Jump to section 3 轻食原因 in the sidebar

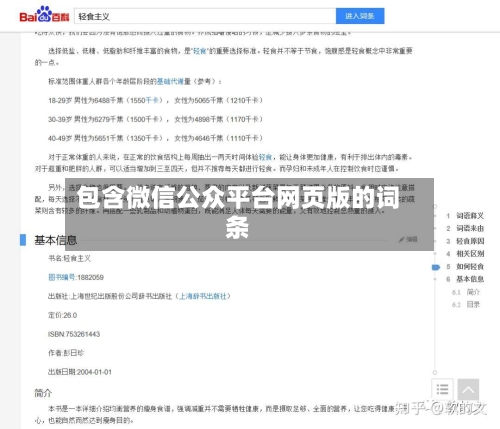point(465,241)
